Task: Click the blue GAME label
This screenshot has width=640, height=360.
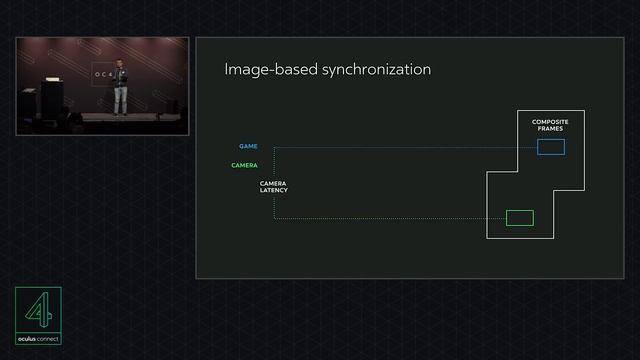Action: (x=248, y=146)
